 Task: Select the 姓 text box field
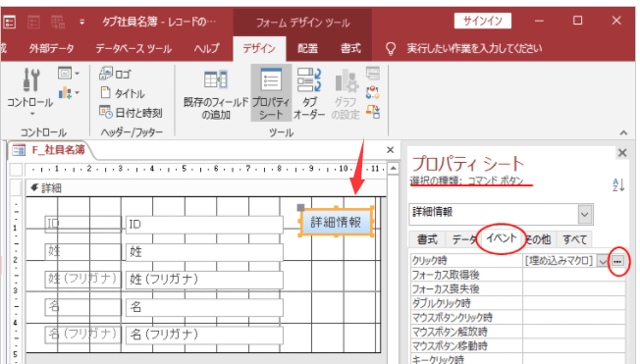coord(204,252)
